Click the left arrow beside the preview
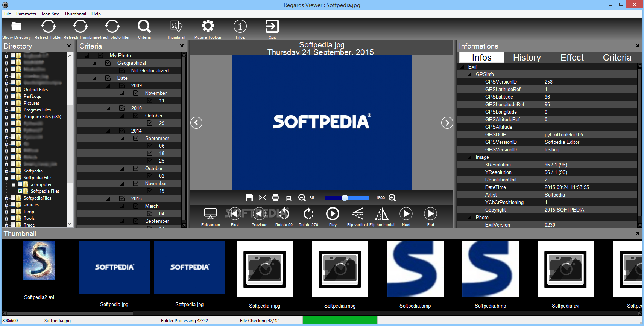Viewport: 644px width, 326px height. click(x=196, y=123)
